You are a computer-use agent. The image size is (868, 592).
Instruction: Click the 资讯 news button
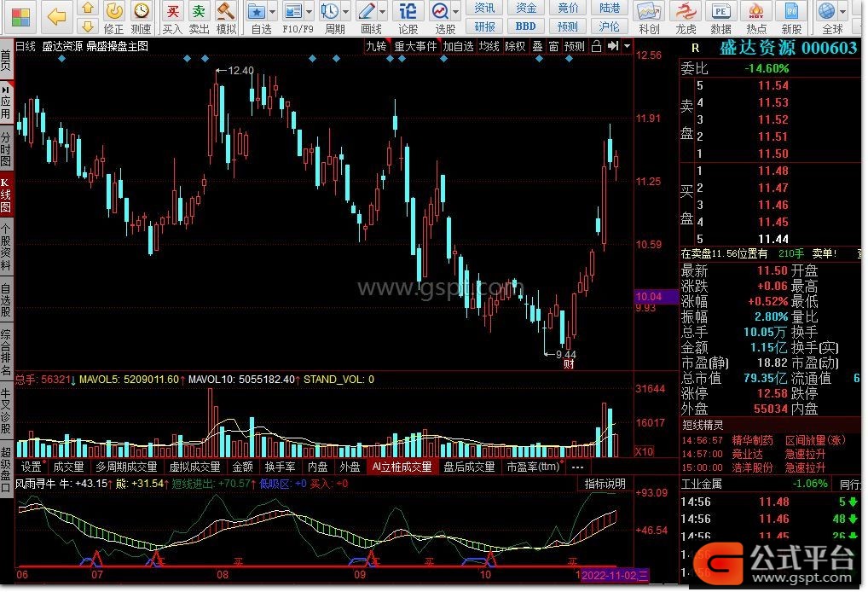click(485, 8)
